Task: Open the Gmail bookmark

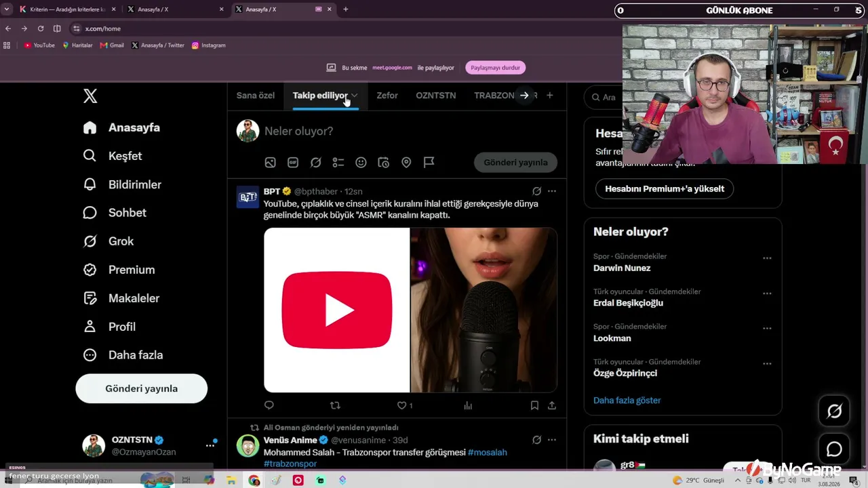Action: click(x=112, y=45)
